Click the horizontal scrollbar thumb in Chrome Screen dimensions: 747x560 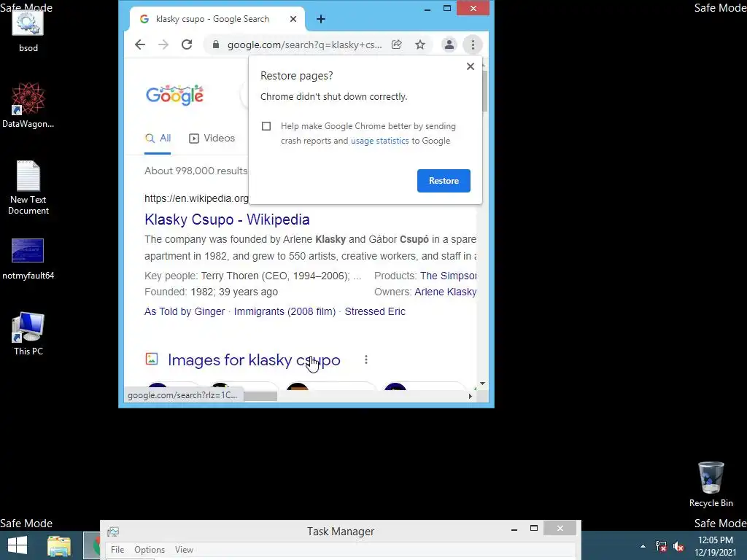point(260,396)
